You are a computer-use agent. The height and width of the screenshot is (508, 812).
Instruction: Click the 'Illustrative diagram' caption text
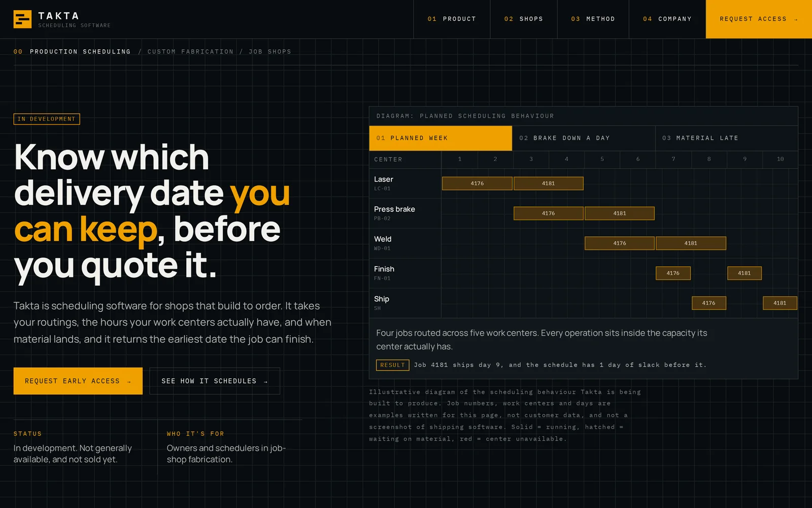505,416
